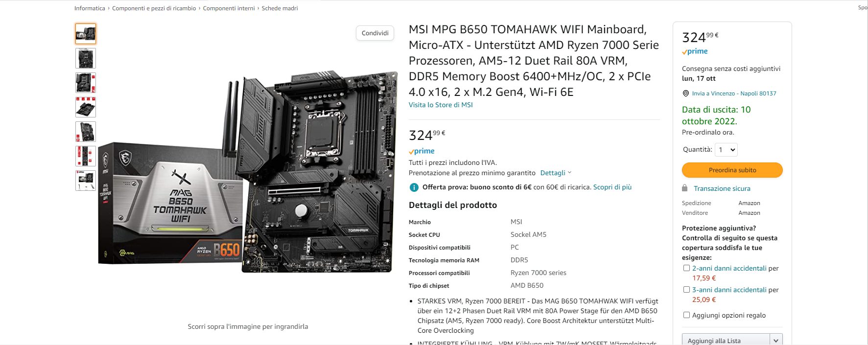
Task: Click the prime logo in the buy box
Action: [695, 51]
